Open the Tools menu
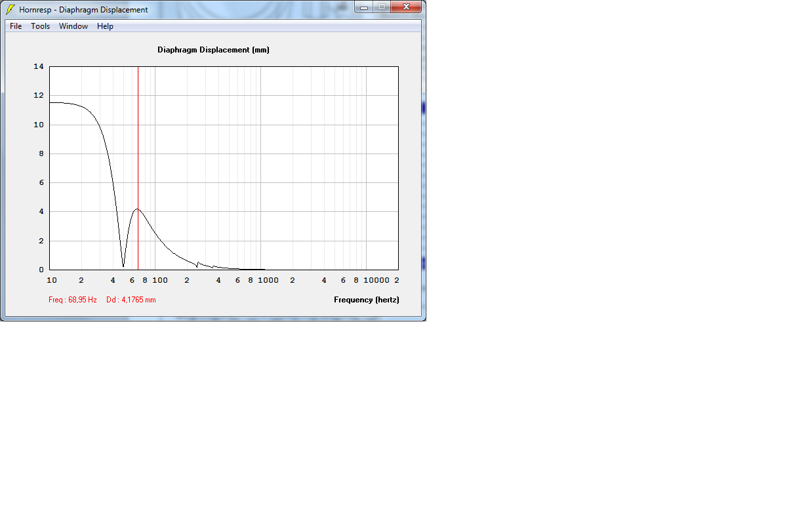 [41, 26]
